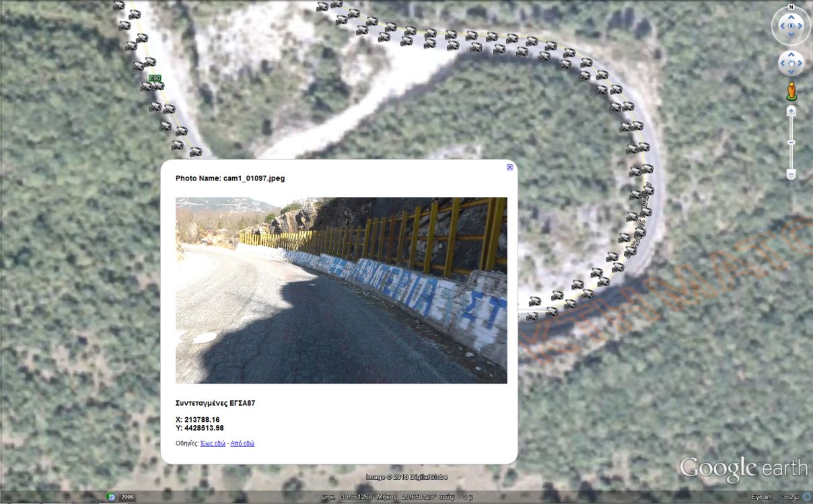Pan map right with hand control arrow
The height and width of the screenshot is (504, 813).
pyautogui.click(x=800, y=64)
